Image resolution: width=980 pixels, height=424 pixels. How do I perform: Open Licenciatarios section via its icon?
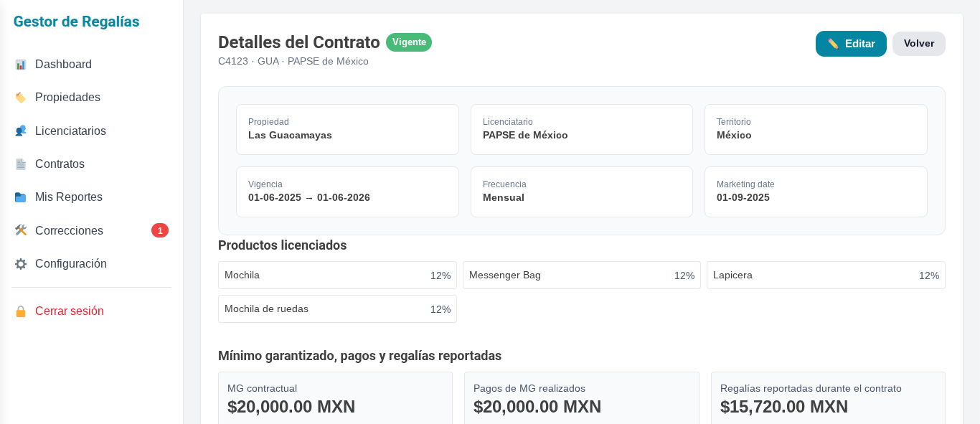click(x=21, y=131)
